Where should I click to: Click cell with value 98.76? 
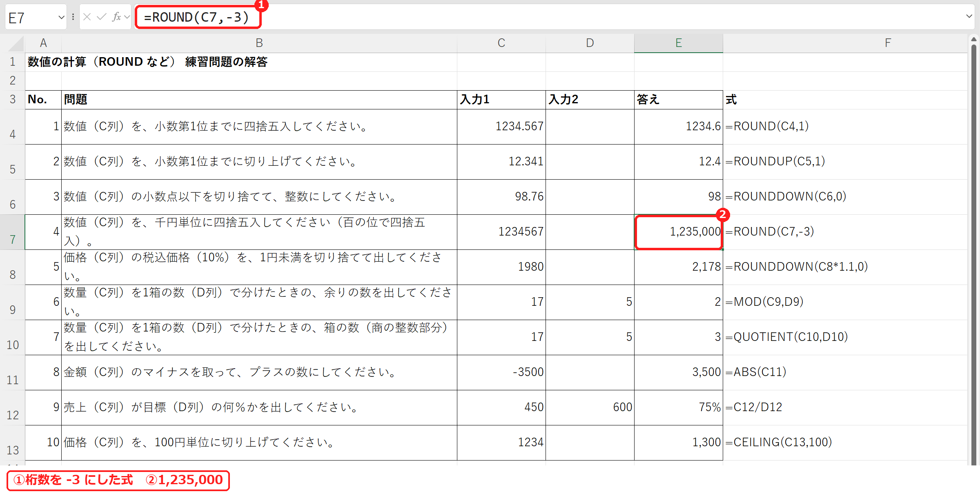pos(501,197)
